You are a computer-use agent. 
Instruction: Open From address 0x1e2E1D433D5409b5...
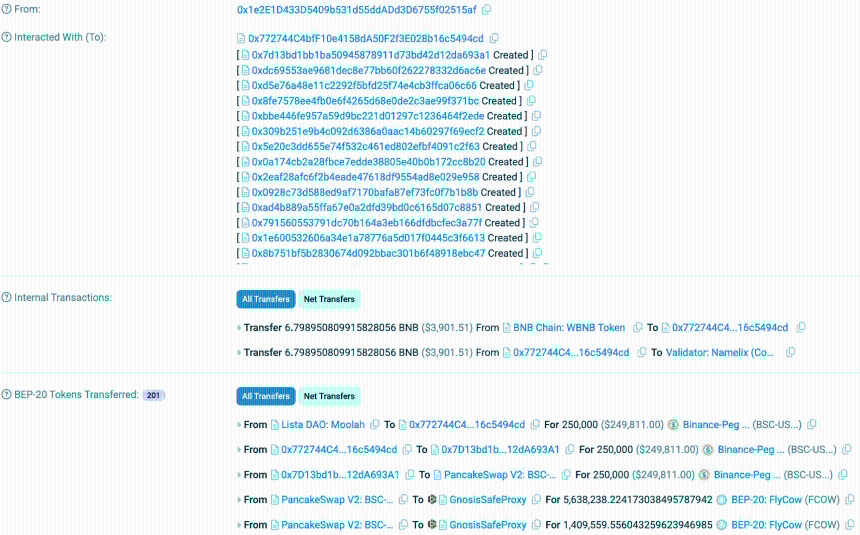point(357,9)
